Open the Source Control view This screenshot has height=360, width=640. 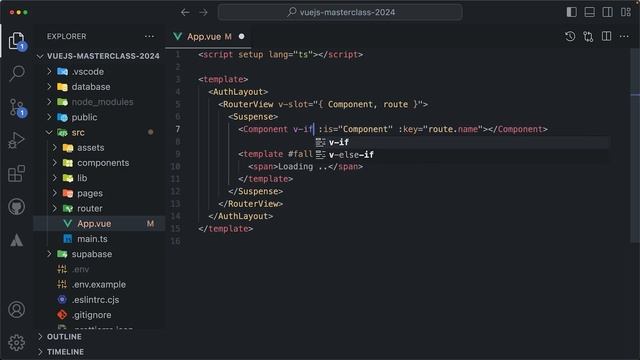coord(17,108)
